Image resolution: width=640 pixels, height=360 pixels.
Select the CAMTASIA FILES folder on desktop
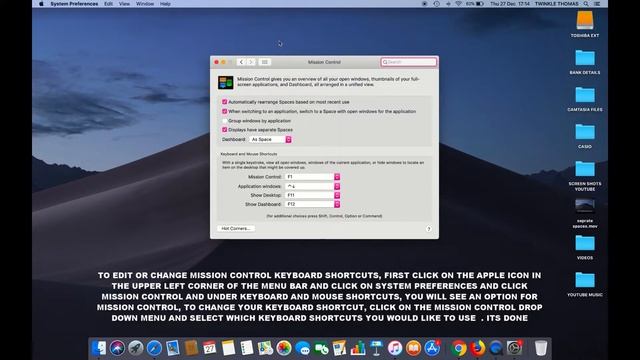[x=585, y=99]
